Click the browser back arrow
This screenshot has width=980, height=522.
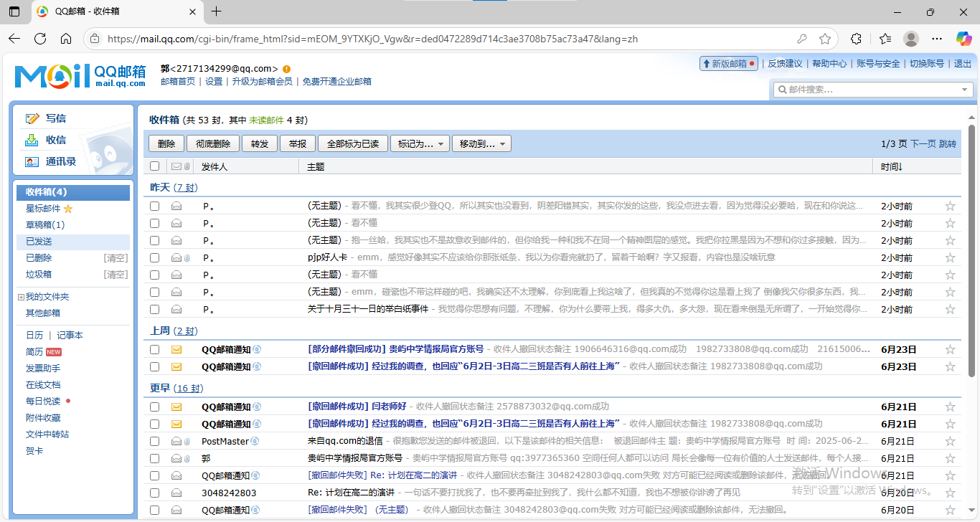[x=14, y=39]
